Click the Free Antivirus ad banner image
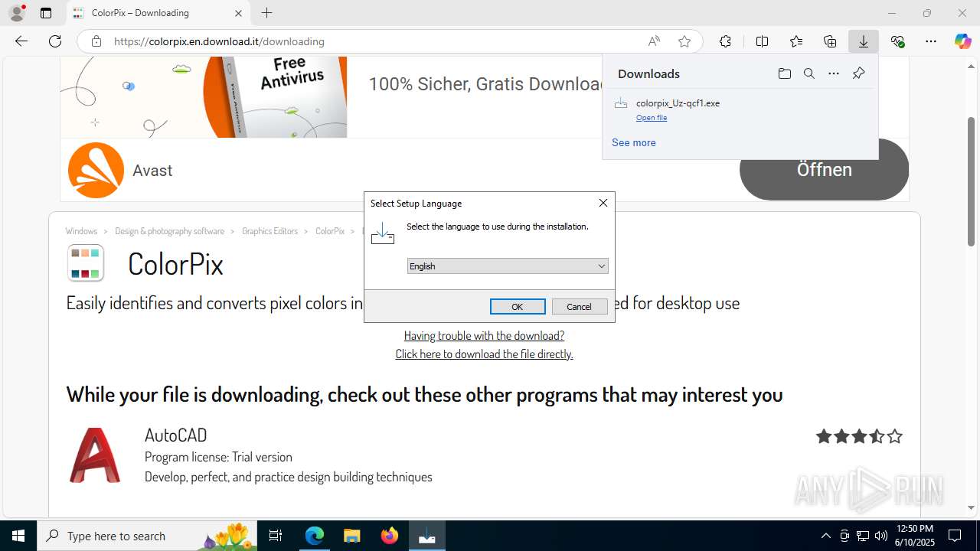Screen dimensions: 980x551 (204, 97)
